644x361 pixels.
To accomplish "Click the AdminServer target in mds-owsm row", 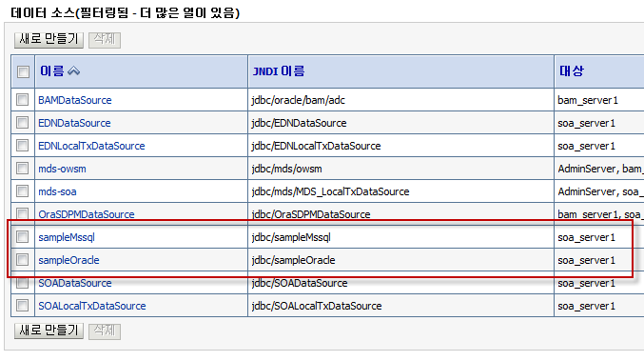I will (587, 169).
